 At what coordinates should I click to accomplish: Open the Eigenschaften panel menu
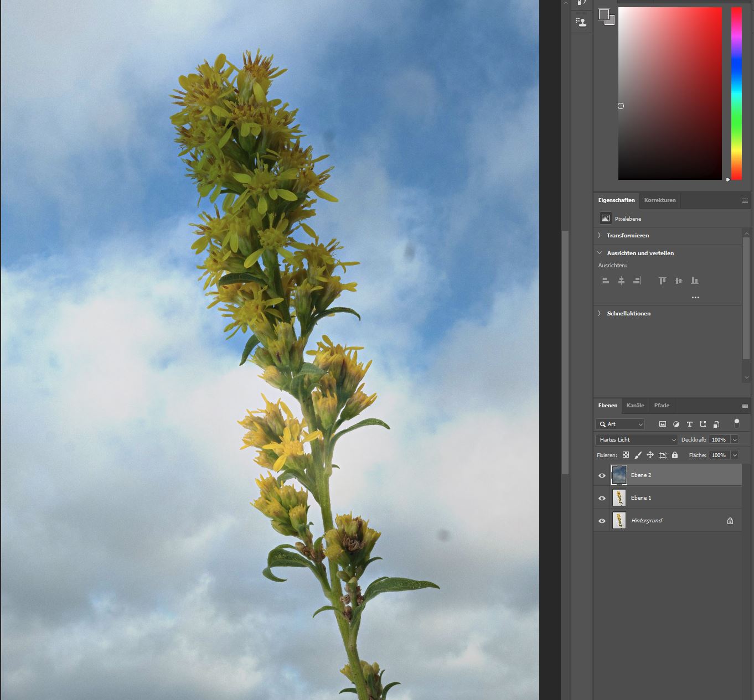pos(745,200)
